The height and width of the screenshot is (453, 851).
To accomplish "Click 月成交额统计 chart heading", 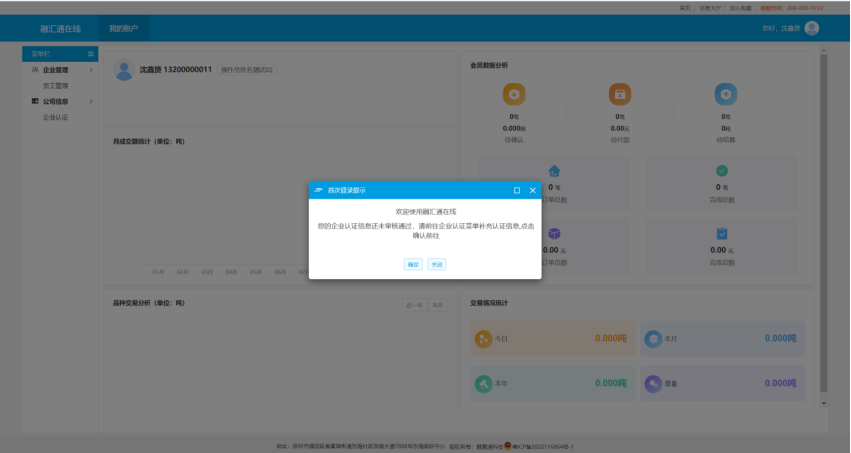I will click(149, 142).
